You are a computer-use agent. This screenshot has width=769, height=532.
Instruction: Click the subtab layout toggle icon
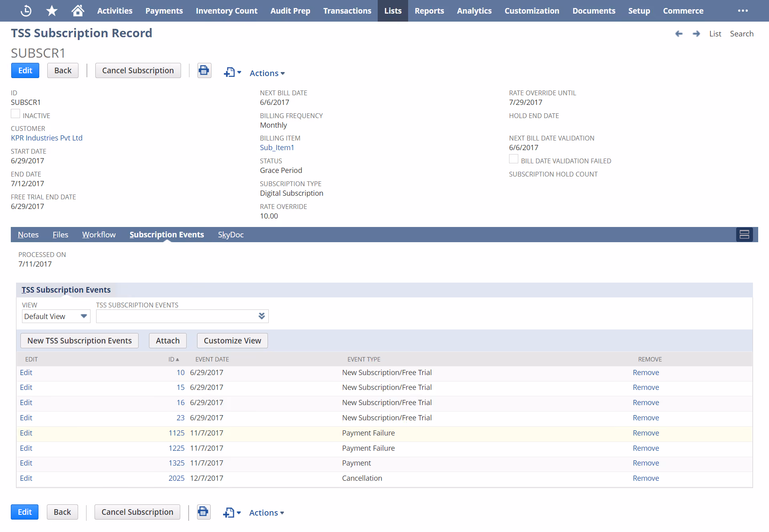point(744,235)
